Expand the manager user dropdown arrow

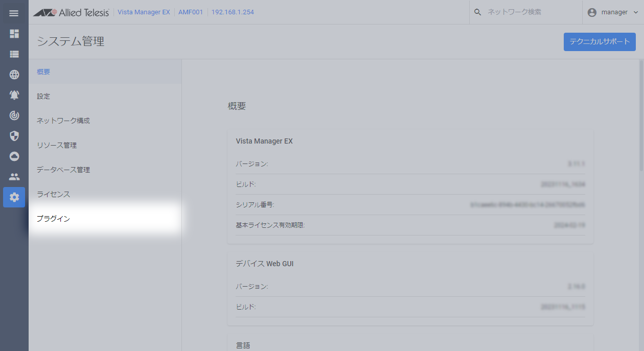(x=636, y=12)
